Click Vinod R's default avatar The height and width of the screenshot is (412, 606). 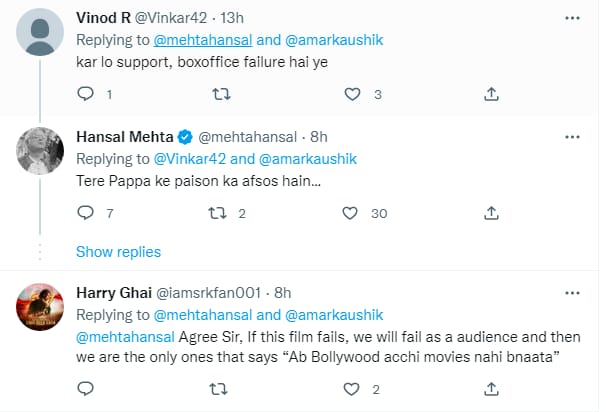(41, 35)
